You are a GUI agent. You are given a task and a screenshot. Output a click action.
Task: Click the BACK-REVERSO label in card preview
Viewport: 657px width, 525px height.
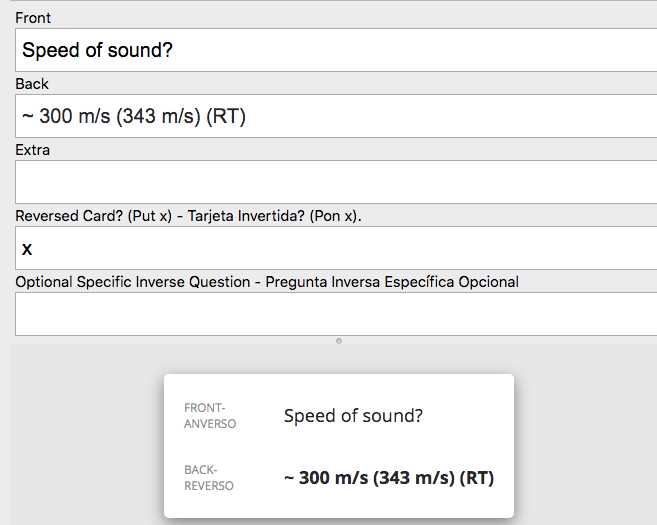[x=209, y=478]
